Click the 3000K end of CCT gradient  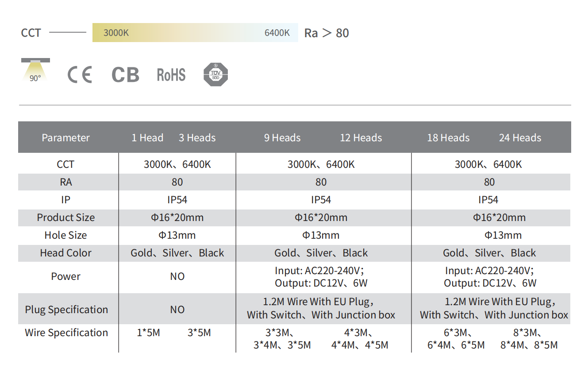pyautogui.click(x=116, y=33)
